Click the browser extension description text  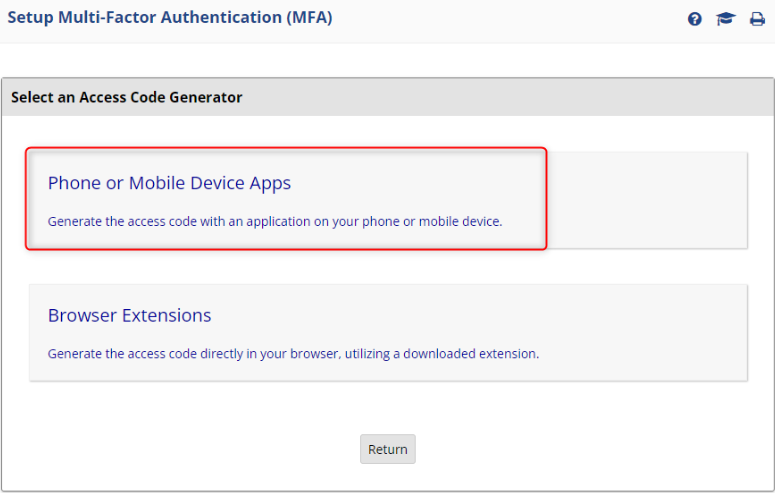pos(293,353)
